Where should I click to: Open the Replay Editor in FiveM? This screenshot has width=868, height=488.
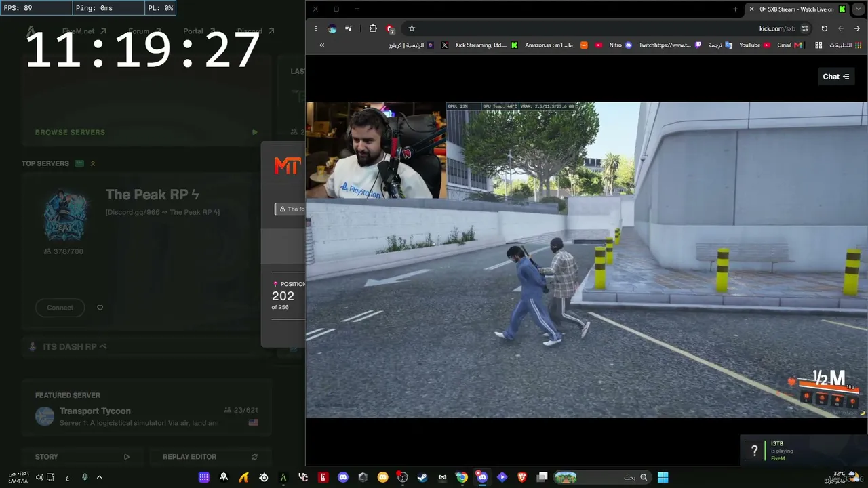pos(210,457)
